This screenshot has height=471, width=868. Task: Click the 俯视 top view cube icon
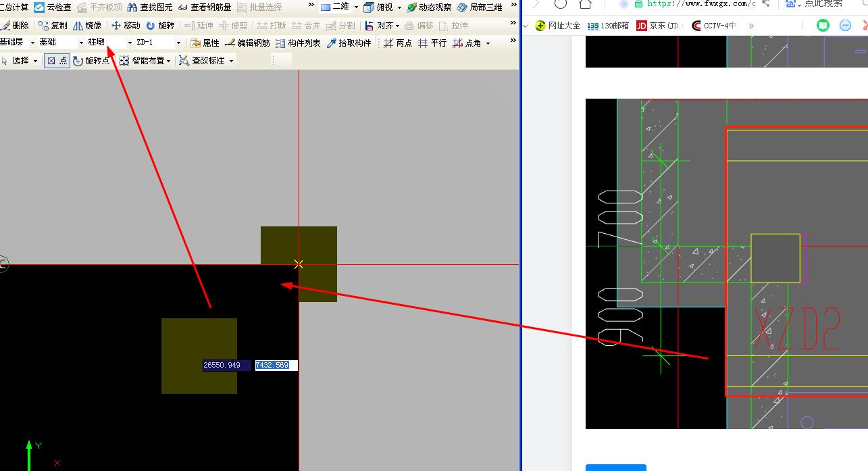coord(369,7)
